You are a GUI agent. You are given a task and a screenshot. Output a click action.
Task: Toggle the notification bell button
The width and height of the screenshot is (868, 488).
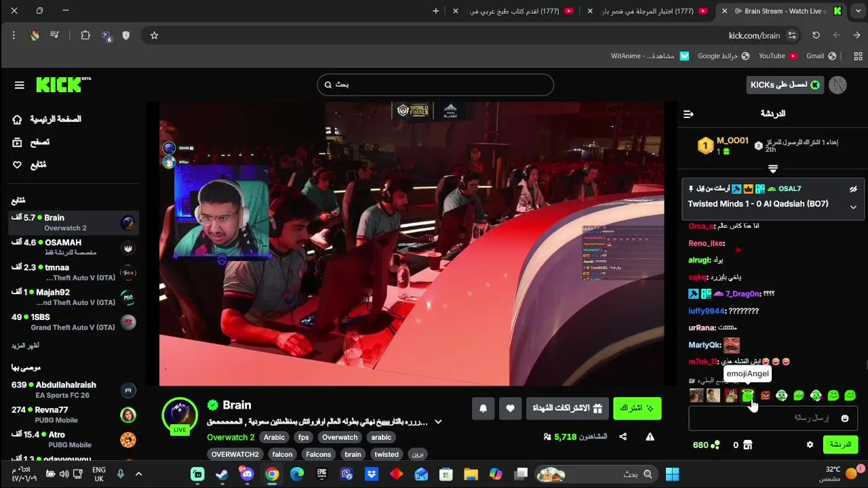(x=483, y=408)
